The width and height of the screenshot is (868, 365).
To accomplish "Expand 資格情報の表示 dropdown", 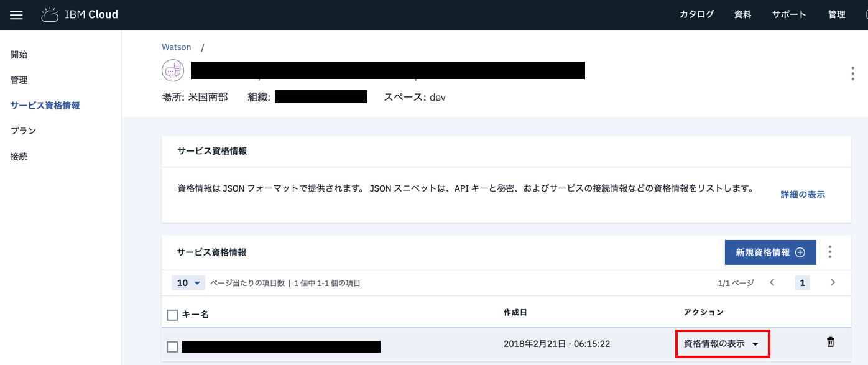I will (723, 344).
